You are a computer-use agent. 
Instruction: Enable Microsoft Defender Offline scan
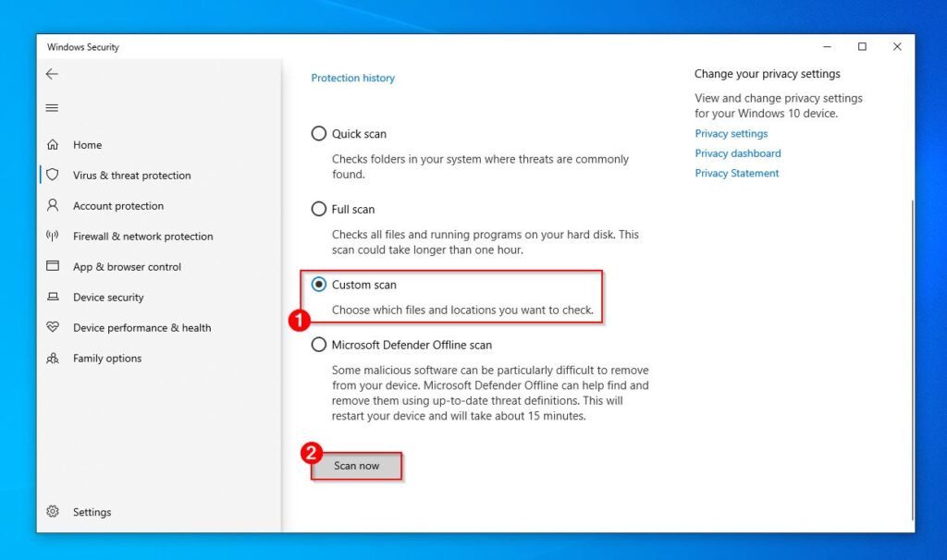[x=319, y=345]
